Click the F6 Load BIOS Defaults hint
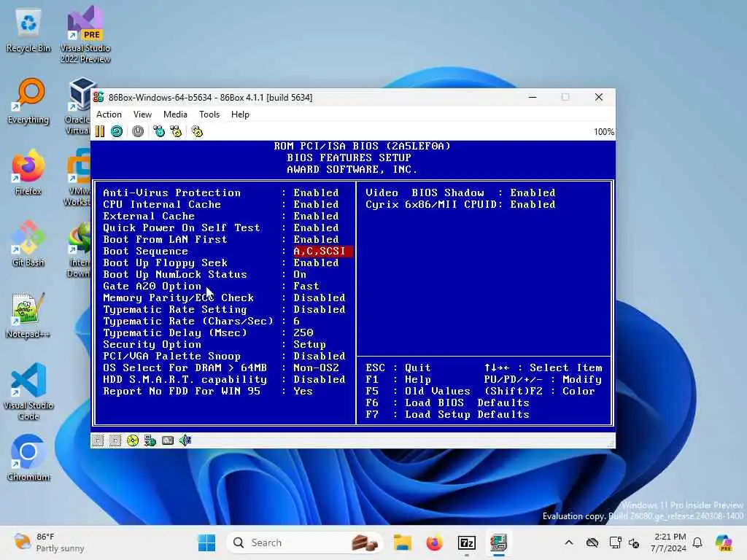 coord(447,402)
